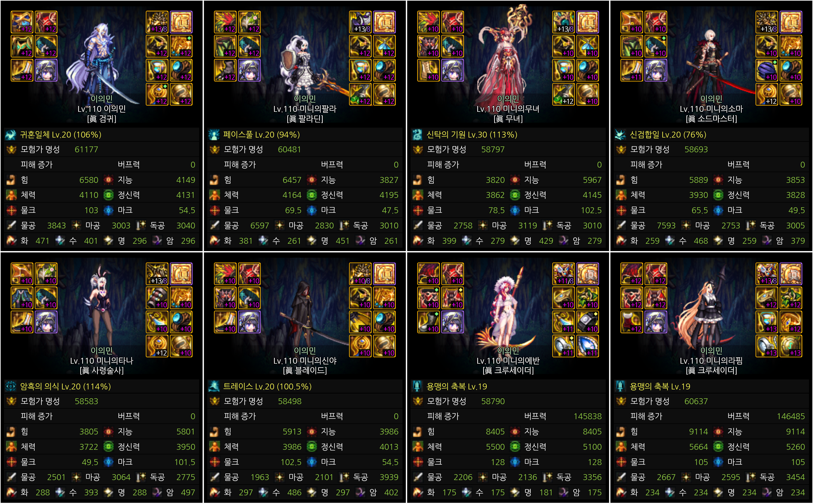The width and height of the screenshot is (813, 504).
Task: Click 미니의라핌's 용맹의 축복 Lv.19 skill icon
Action: click(x=620, y=386)
